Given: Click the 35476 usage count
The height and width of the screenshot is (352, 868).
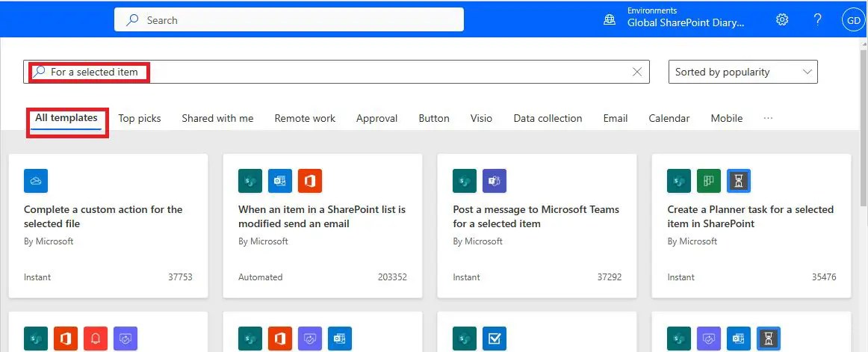Looking at the screenshot, I should click(x=824, y=277).
